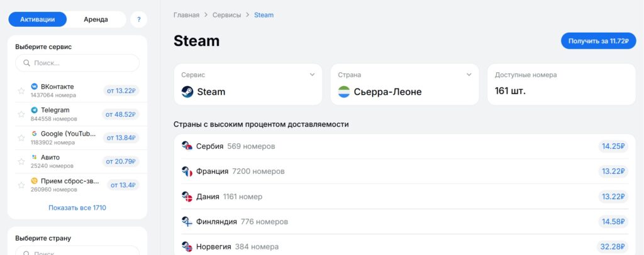Click 1437064 номера count under ВКонтакте
Viewport: 644px width, 255px height.
[x=53, y=95]
